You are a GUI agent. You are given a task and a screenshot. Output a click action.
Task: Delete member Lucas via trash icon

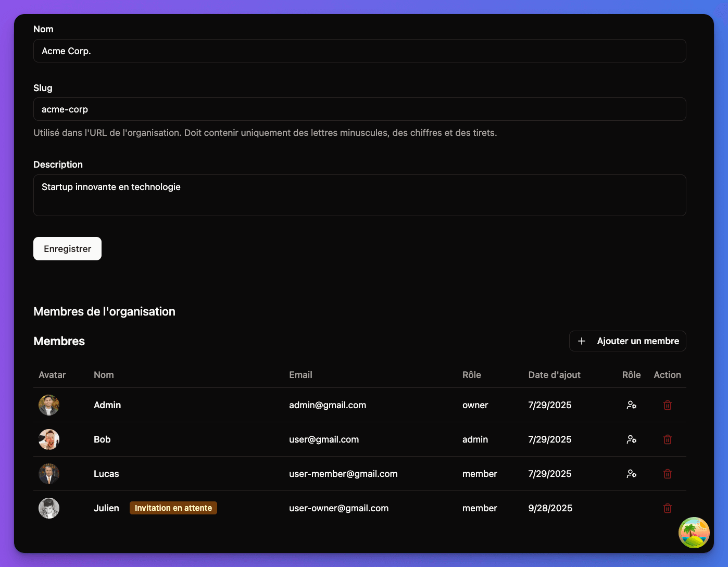click(667, 474)
